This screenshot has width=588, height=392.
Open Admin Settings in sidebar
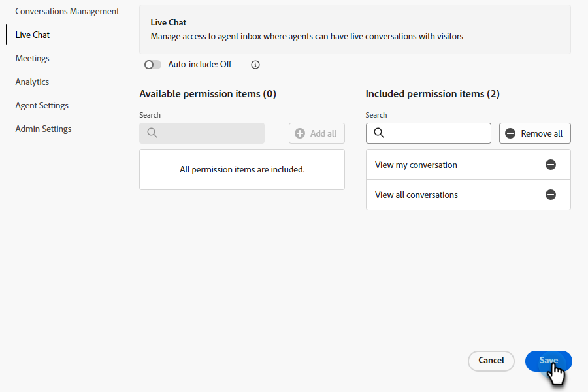(x=44, y=129)
